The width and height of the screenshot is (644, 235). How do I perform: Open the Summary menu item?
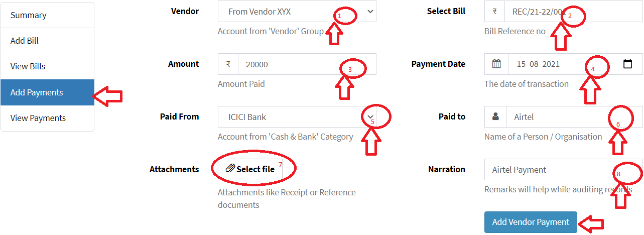pos(47,16)
